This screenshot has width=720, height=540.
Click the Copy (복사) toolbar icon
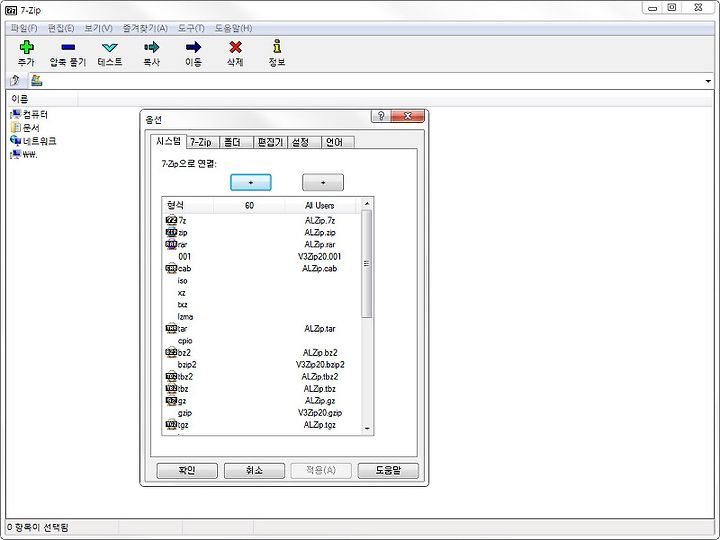152,47
